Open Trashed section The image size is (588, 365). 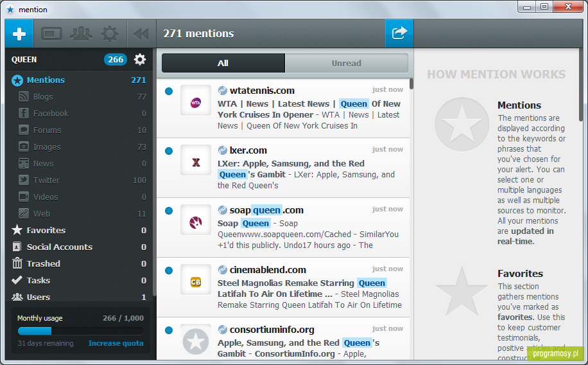[x=79, y=263]
